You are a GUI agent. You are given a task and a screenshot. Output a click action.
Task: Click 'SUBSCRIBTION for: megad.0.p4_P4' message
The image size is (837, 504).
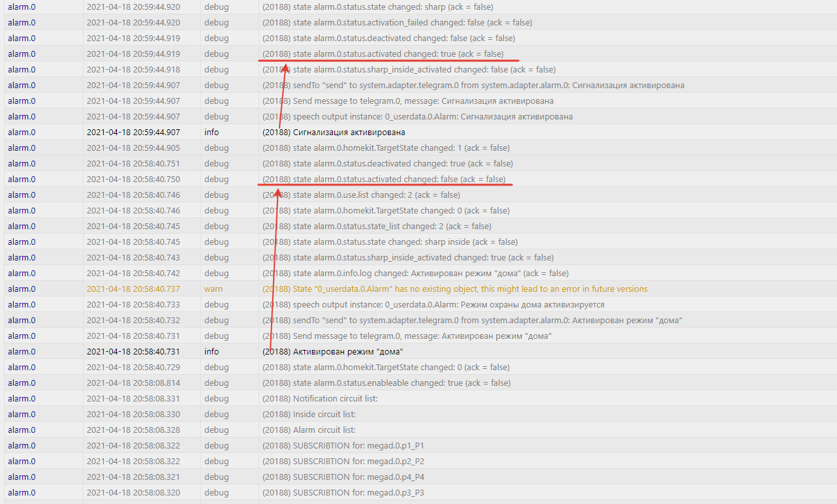[343, 477]
